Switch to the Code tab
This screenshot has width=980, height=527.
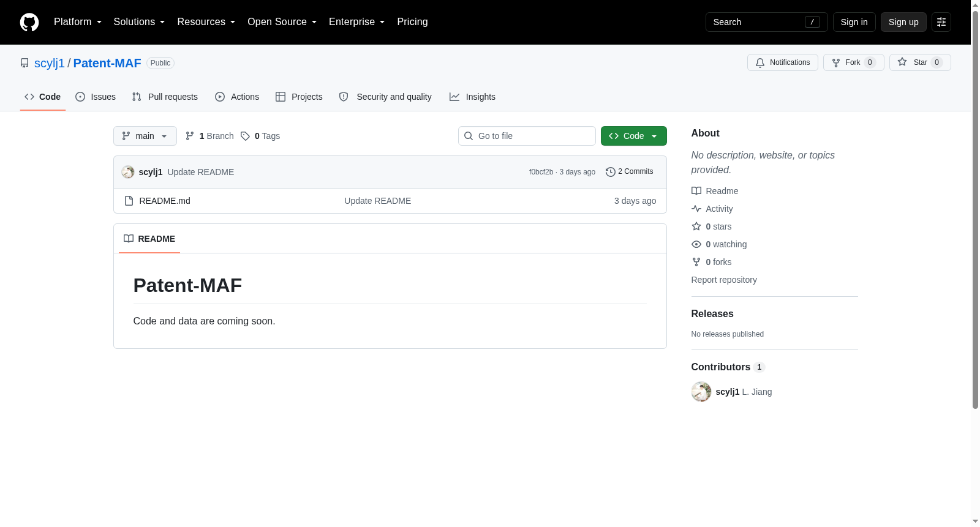[43, 97]
